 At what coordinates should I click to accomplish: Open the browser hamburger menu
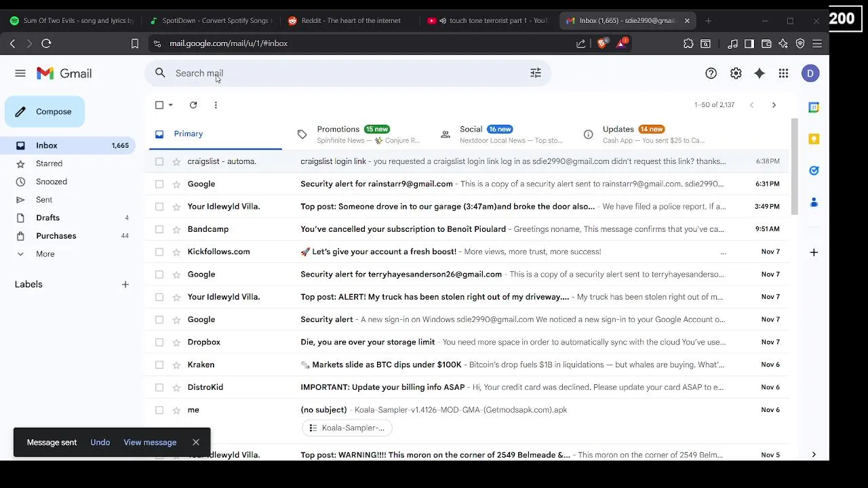[x=817, y=43]
